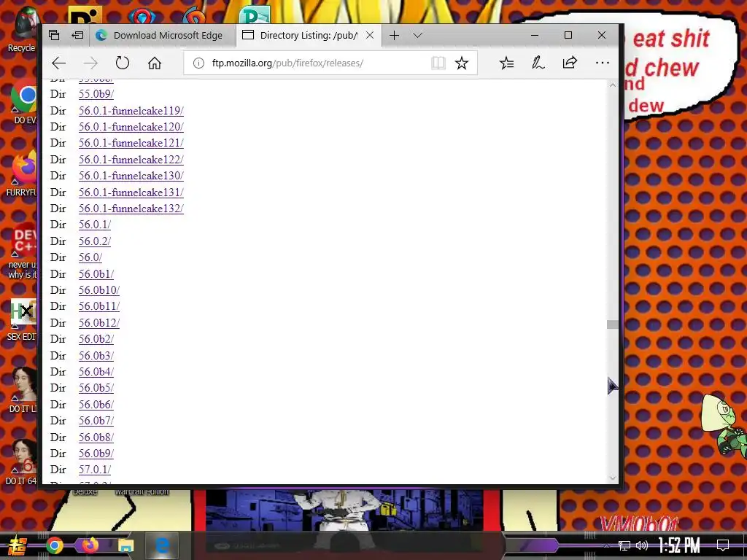Close the Directory Listing tab

pyautogui.click(x=370, y=35)
